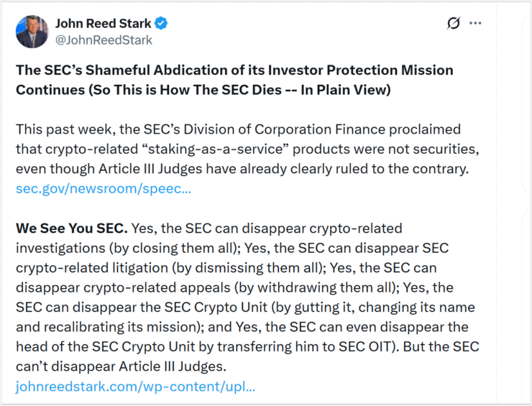Click the quoted phrase "staking-as-a-service"

coord(215,149)
